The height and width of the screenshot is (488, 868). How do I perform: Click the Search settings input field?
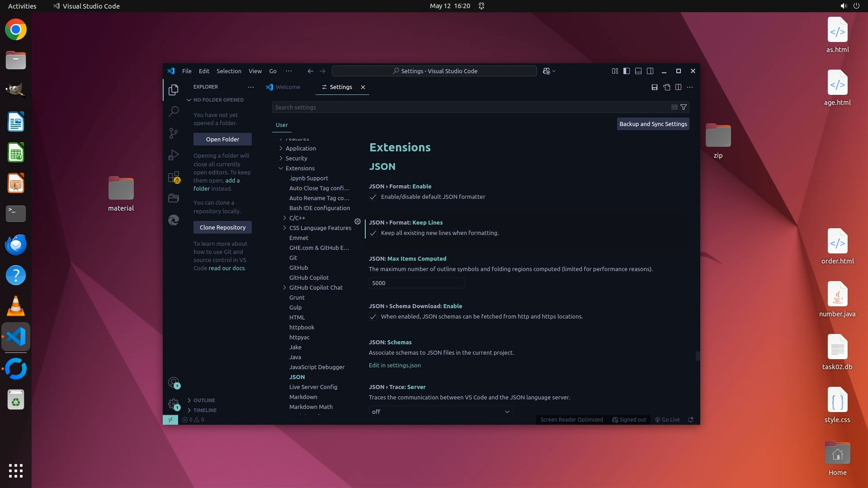tap(470, 108)
